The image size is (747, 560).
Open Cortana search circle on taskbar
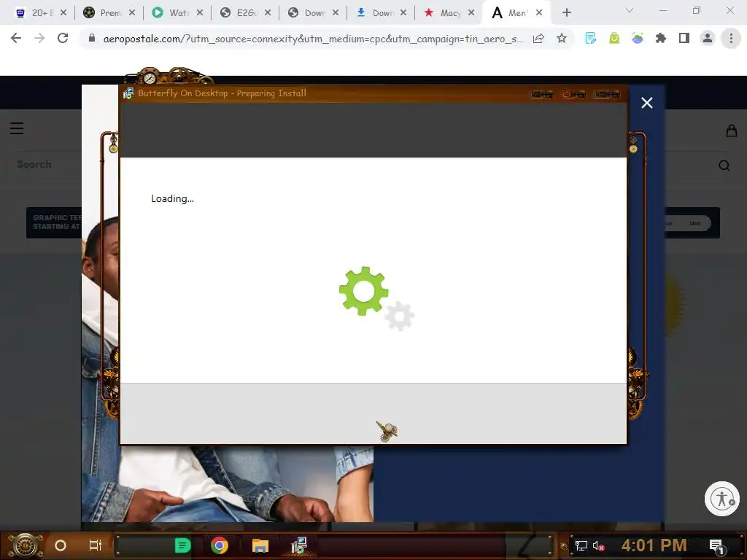pos(61,545)
